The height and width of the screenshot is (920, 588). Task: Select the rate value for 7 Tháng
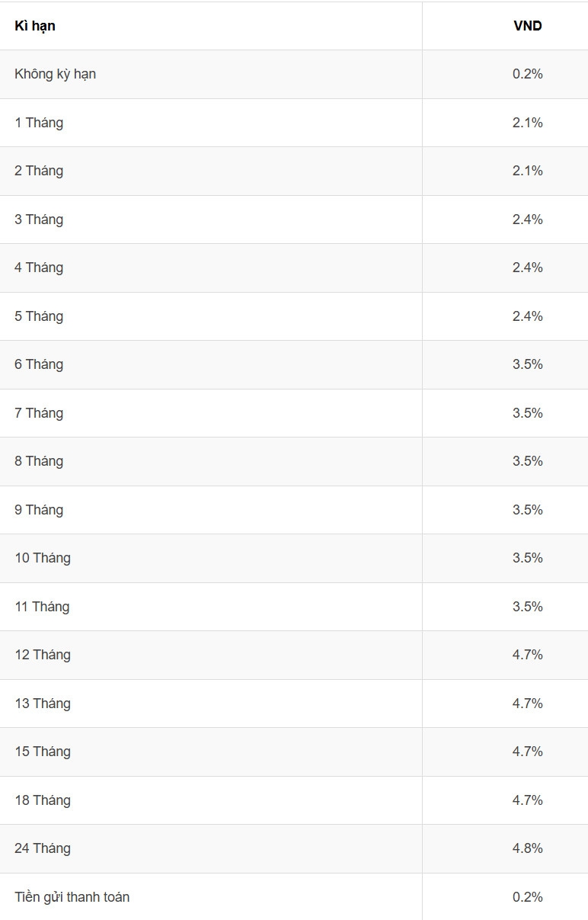(527, 413)
